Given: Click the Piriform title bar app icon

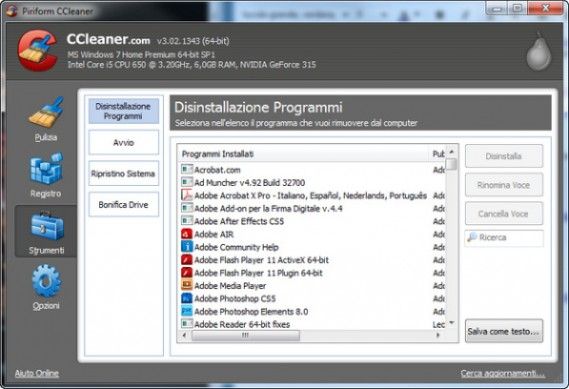Looking at the screenshot, I should coord(11,11).
